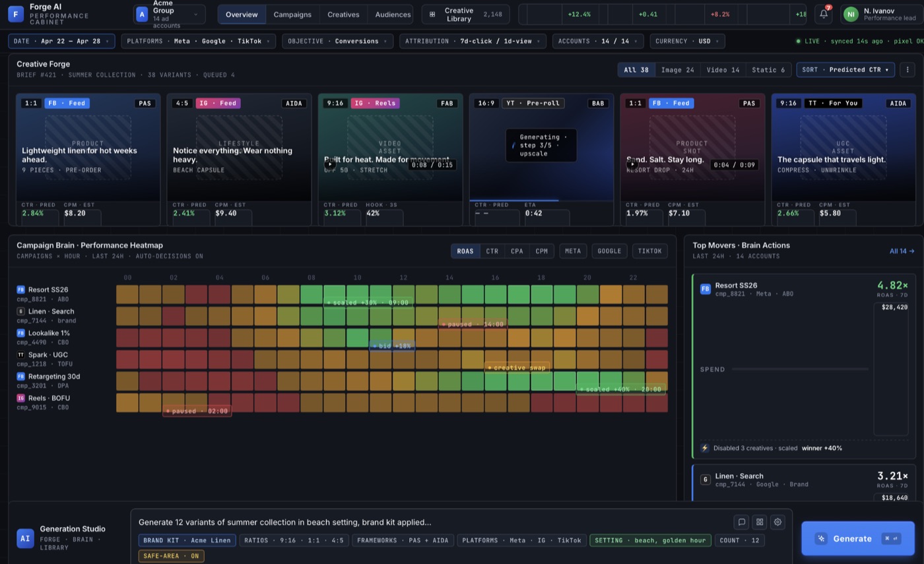Click the grid layout icon in the prompt box
This screenshot has width=924, height=564.
[760, 522]
